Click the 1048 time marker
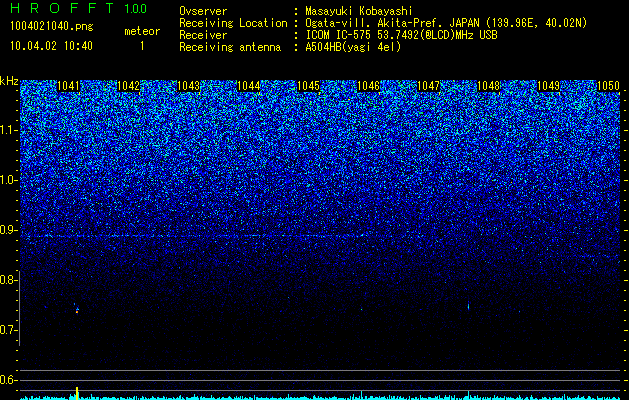Image resolution: width=629 pixels, height=400 pixels. pyautogui.click(x=489, y=86)
